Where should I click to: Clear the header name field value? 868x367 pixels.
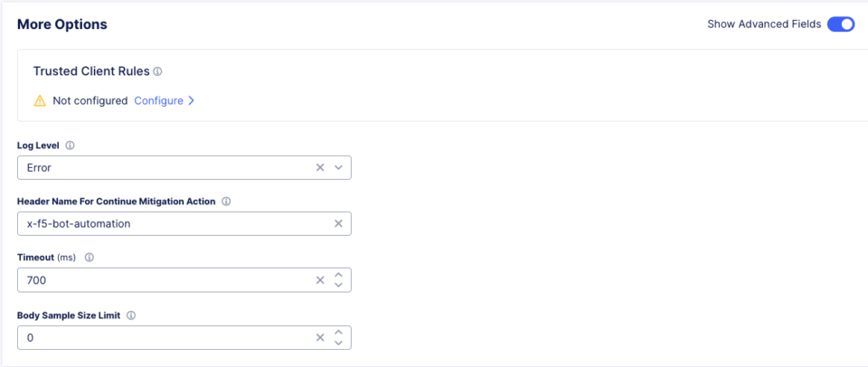pos(339,223)
